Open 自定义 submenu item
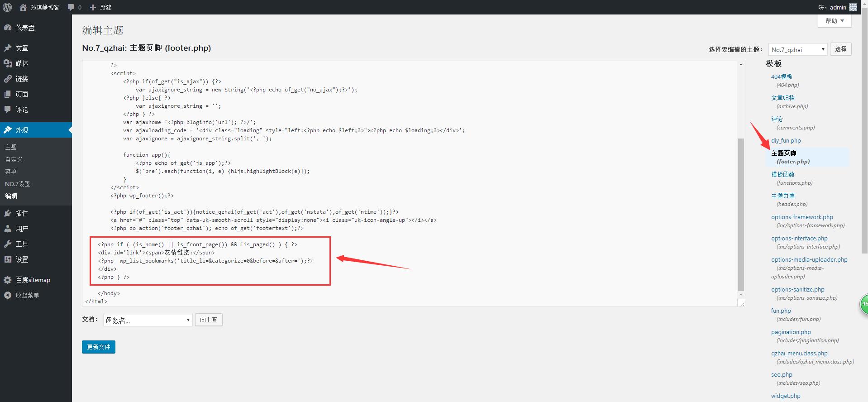The image size is (868, 402). coord(14,159)
